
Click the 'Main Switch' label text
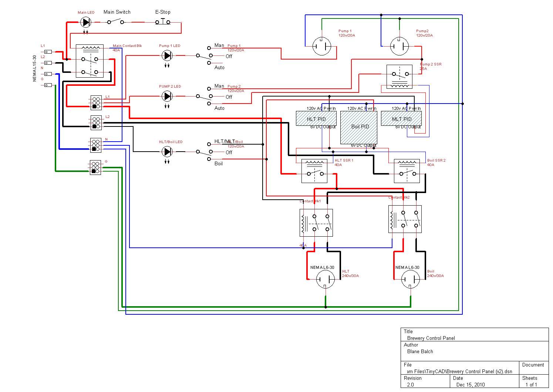click(x=117, y=12)
